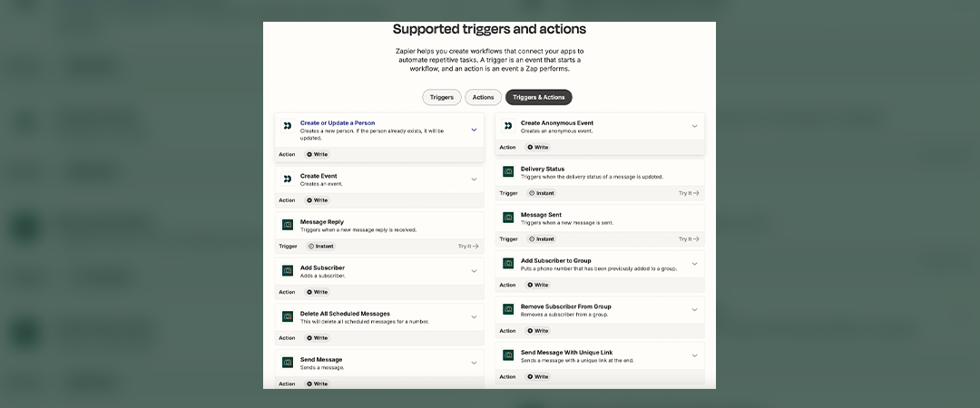980x408 pixels.
Task: Click the Create or Update a Person app icon
Action: point(288,126)
